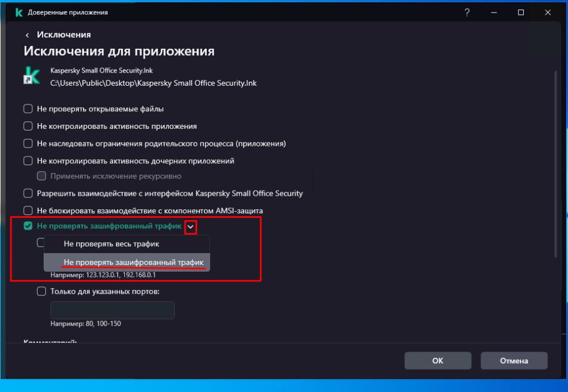Screen dimensions: 568x392
Task: Click the ports input field
Action: click(x=112, y=310)
